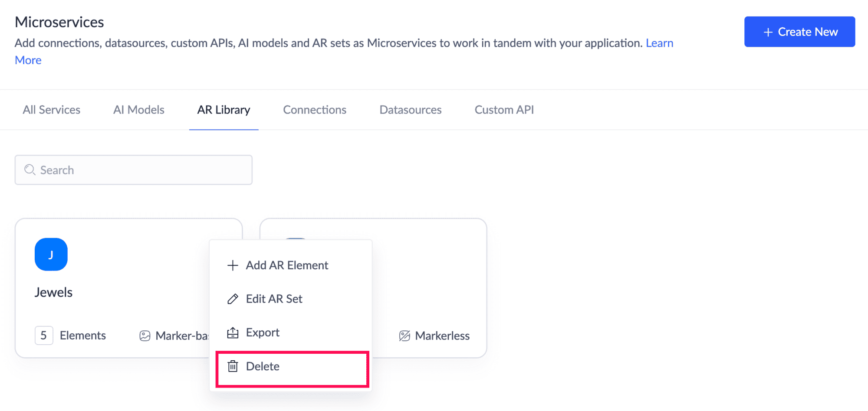Open the AI Models tab
This screenshot has width=868, height=411.
pyautogui.click(x=139, y=110)
